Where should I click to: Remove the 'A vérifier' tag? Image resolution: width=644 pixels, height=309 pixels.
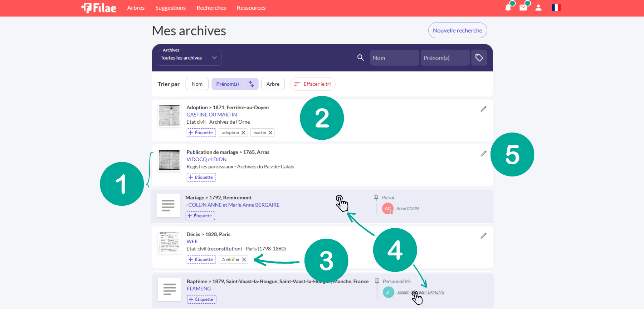[x=244, y=259]
